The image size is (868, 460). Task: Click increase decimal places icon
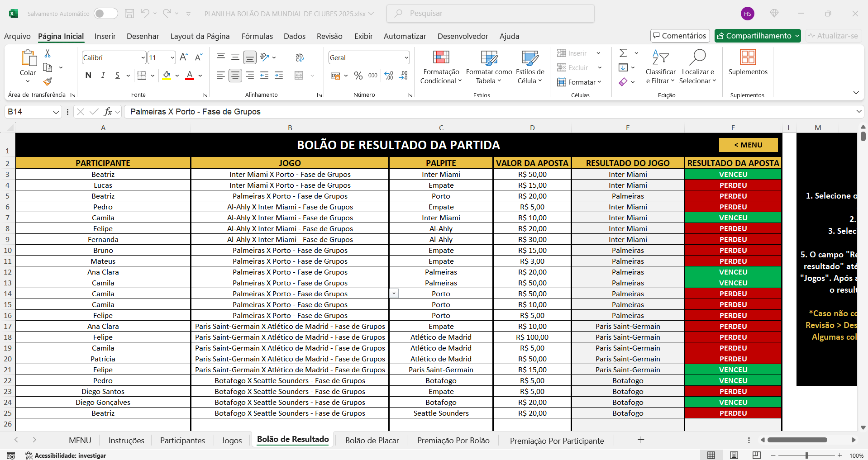[389, 76]
